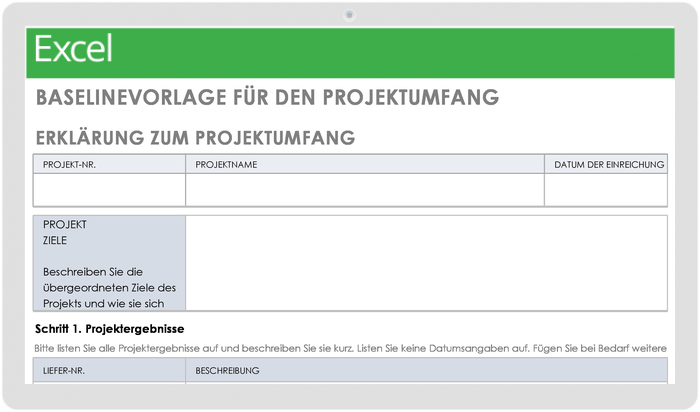
Task: Click the instruction line starting 'Bitte listen Sie alle Projektergebnisse'
Action: tap(350, 348)
